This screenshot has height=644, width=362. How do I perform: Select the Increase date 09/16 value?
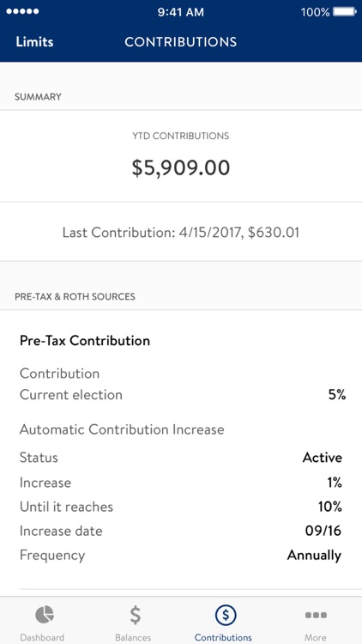pos(323,531)
